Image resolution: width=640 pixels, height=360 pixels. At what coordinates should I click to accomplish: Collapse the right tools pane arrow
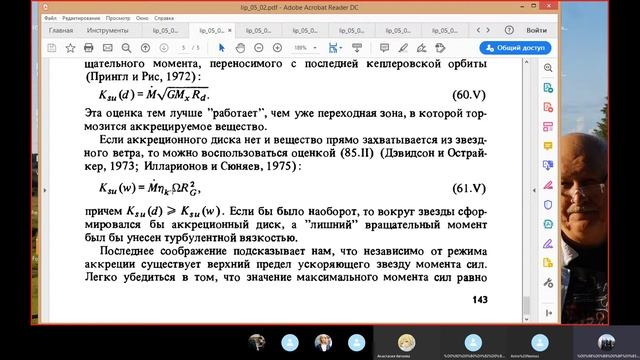[x=549, y=313]
